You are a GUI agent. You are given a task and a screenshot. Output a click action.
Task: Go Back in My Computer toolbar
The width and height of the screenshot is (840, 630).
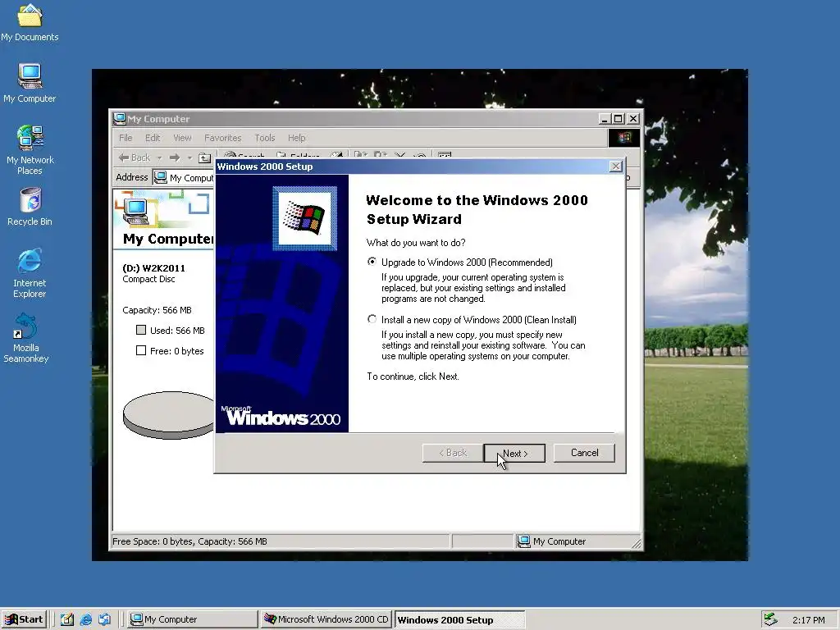135,157
